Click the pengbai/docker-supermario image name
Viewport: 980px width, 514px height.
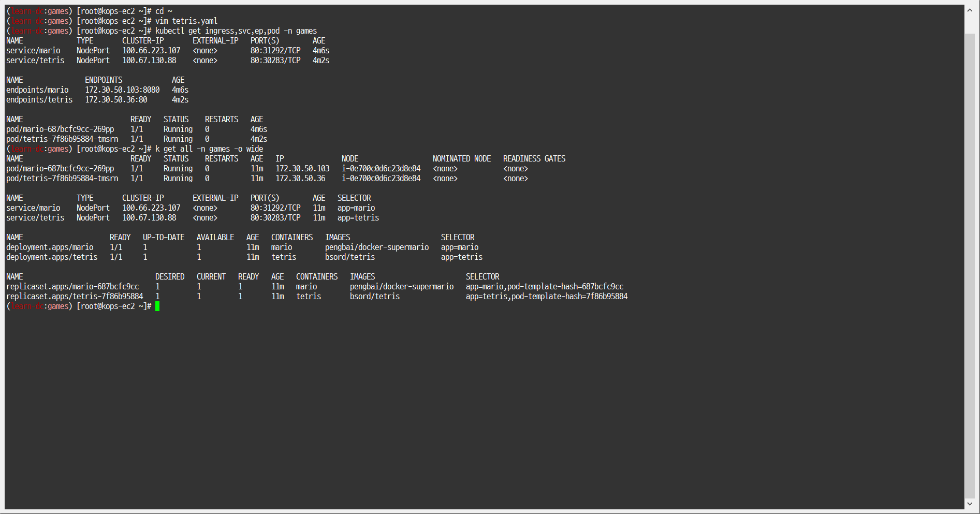(x=377, y=247)
